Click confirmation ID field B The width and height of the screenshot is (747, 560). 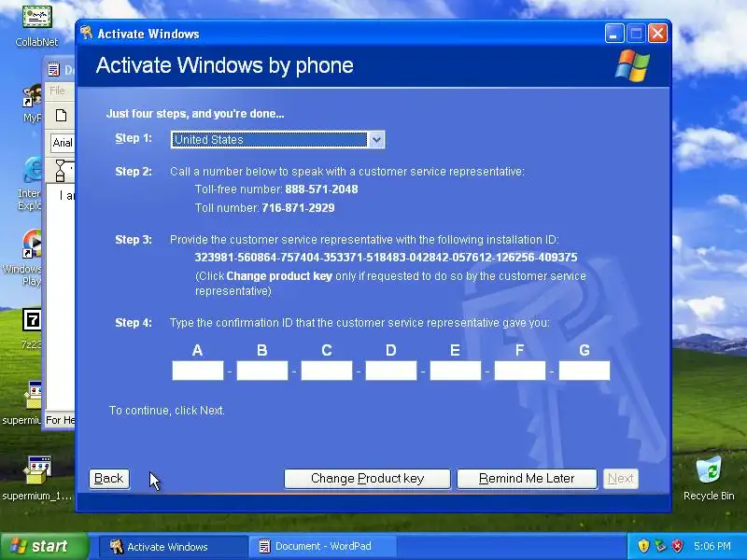click(x=262, y=371)
